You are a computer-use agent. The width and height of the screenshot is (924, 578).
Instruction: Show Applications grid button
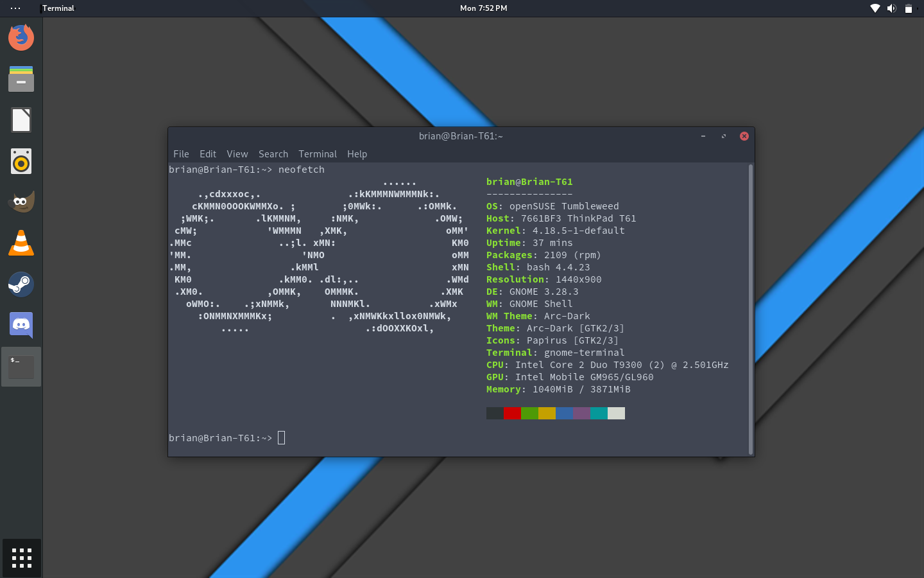coord(22,557)
